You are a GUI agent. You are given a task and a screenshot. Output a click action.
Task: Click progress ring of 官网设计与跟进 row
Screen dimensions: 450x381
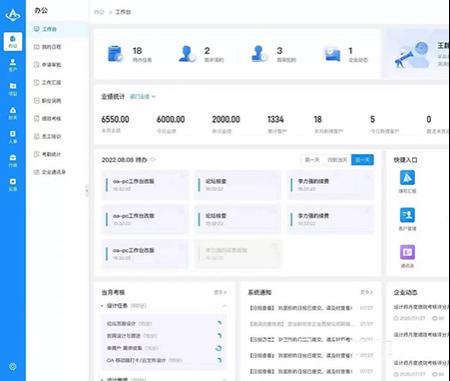tap(219, 336)
